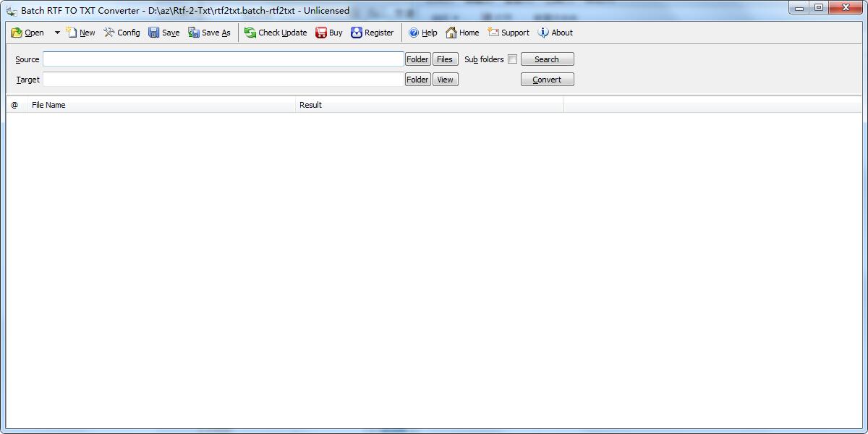Open the Register dialog
Image resolution: width=868 pixels, height=434 pixels.
[x=372, y=33]
